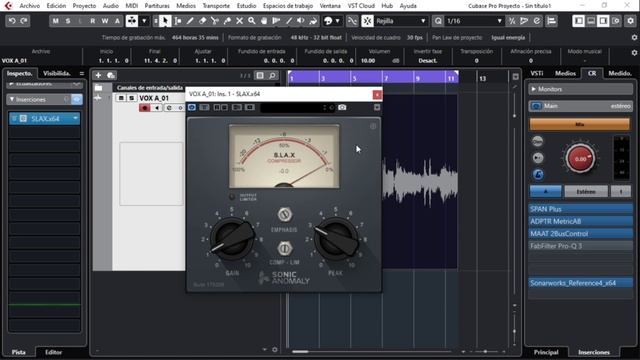The height and width of the screenshot is (360, 640).
Task: Enable record on VOX A_01 track
Action: pyautogui.click(x=144, y=108)
